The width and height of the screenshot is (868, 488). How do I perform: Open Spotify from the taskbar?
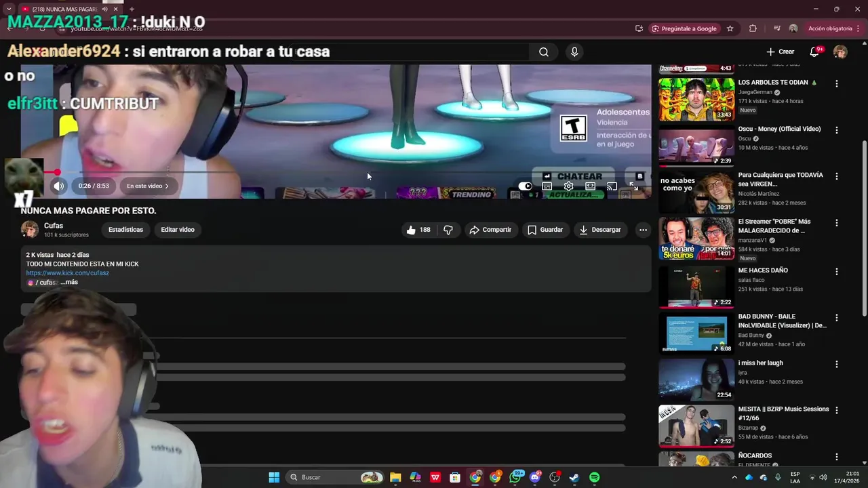point(594,477)
